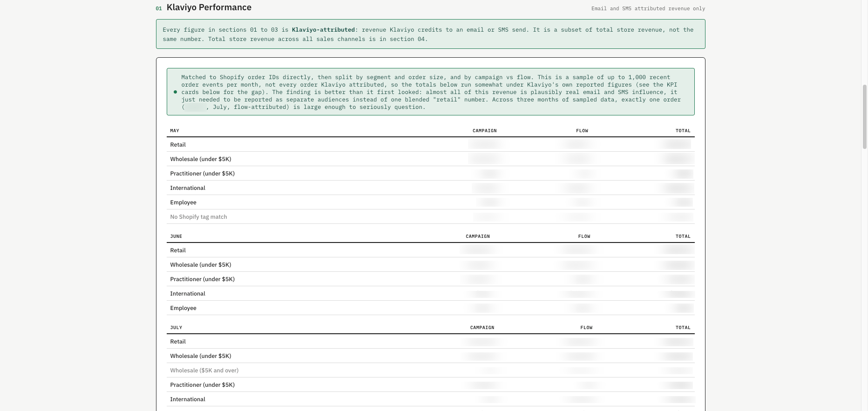Viewport: 868px width, 411px height.
Task: Select the Retail row label under JUNE
Action: (178, 250)
